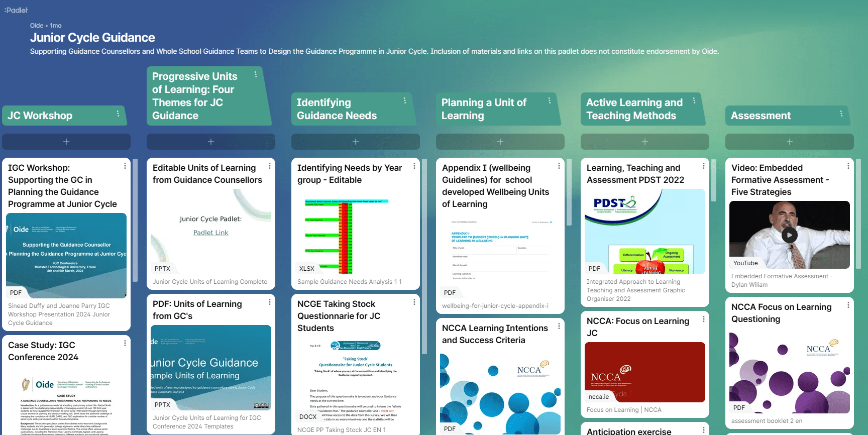Viewport: 868px width, 435px height.
Task: Open Taking Stock questionnaire DOCX preview
Action: tap(356, 380)
